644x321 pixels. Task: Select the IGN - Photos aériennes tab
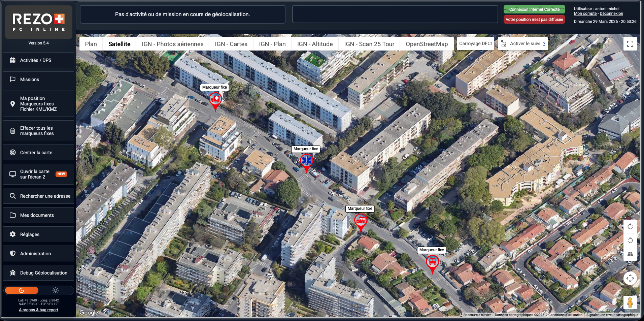[172, 44]
